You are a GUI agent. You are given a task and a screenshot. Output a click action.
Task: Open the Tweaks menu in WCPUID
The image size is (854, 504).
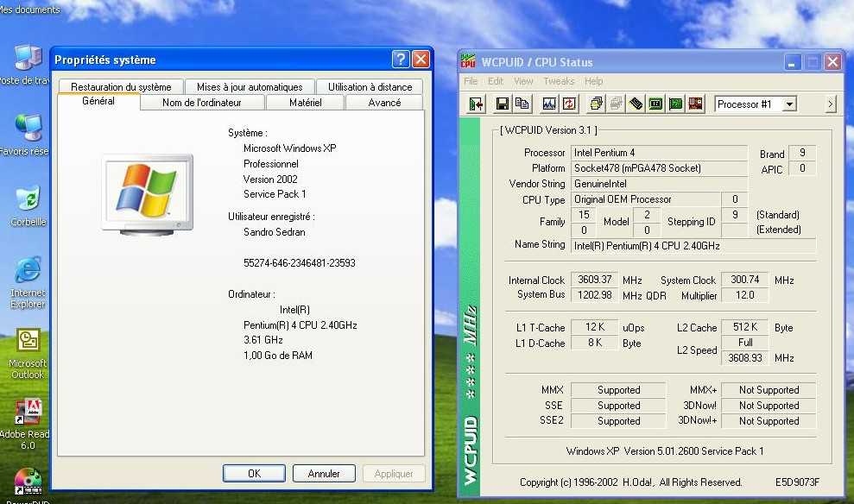coord(559,81)
